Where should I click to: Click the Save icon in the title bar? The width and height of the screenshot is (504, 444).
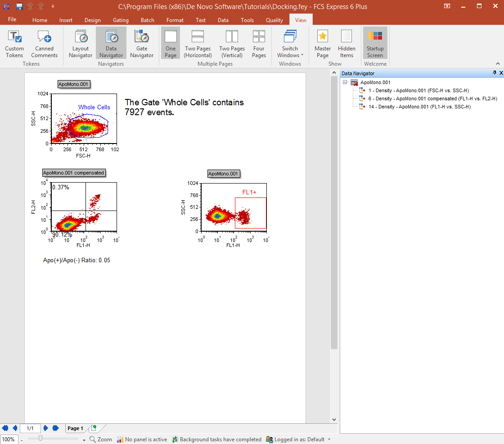[19, 6]
